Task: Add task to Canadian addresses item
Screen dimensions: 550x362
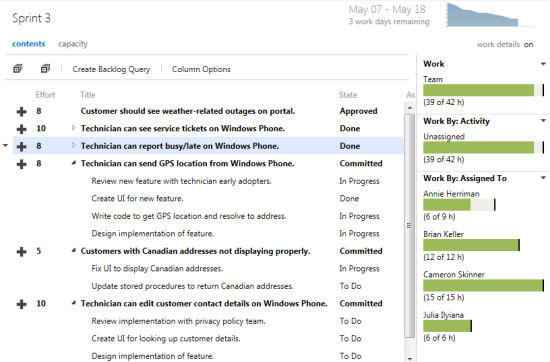Action: tap(21, 252)
